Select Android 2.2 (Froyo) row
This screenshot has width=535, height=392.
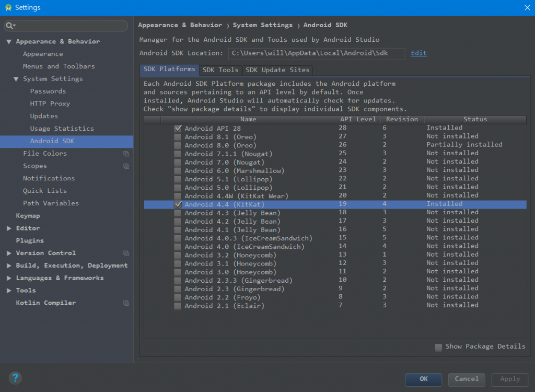point(335,297)
